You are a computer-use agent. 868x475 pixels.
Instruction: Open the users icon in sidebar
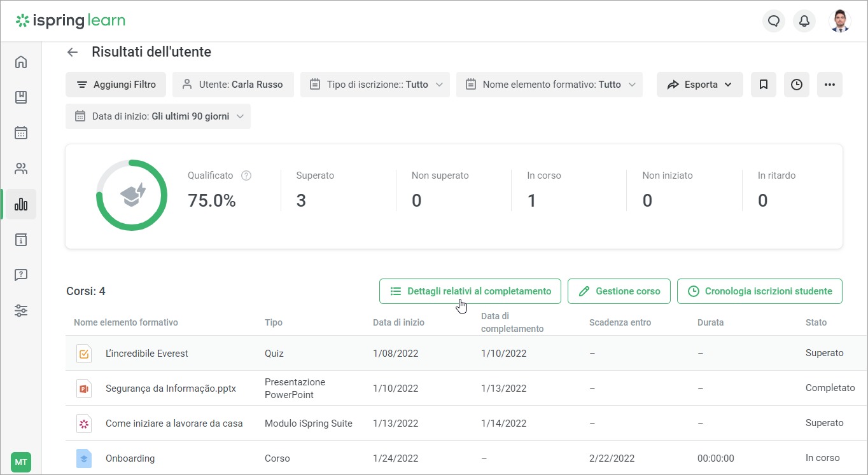(x=21, y=169)
